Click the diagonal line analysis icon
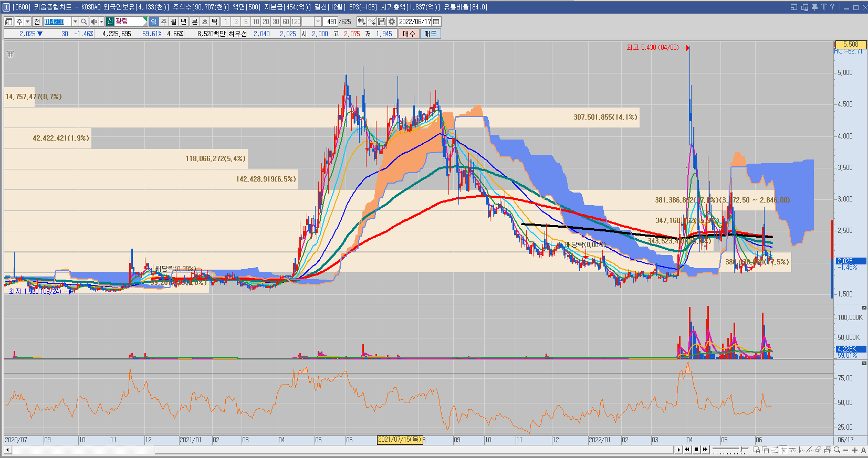 [810, 450]
